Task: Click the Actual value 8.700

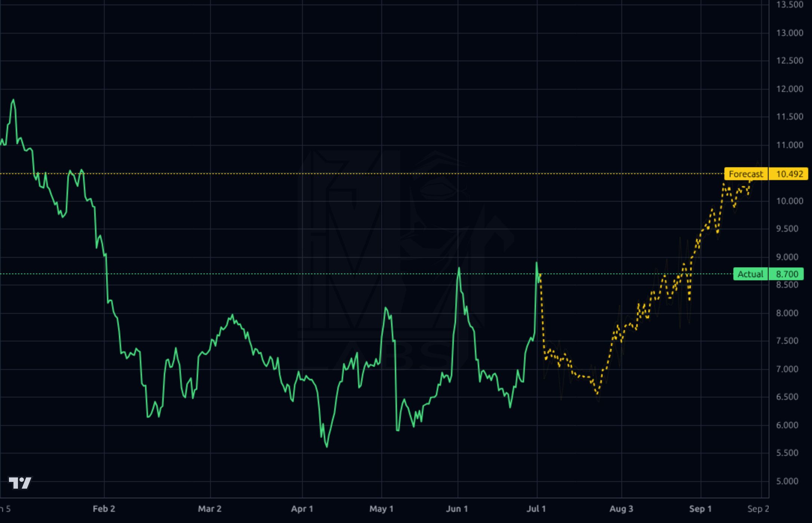Action: tap(787, 274)
